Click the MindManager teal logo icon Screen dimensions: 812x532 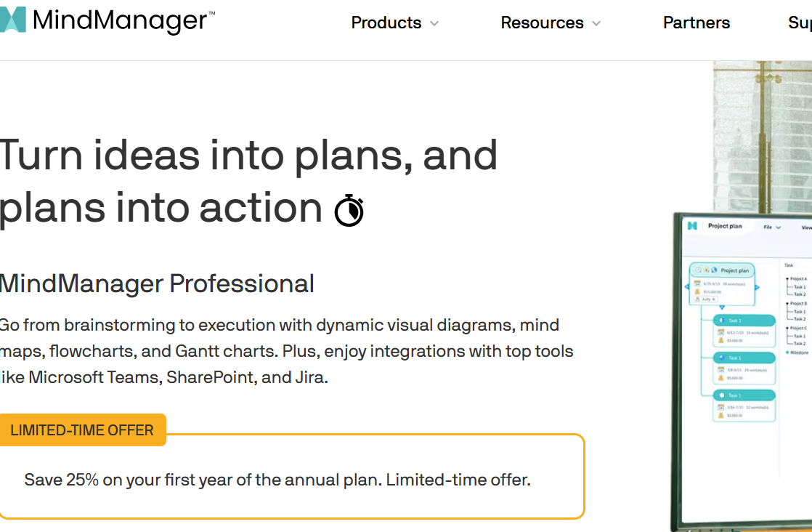point(12,20)
